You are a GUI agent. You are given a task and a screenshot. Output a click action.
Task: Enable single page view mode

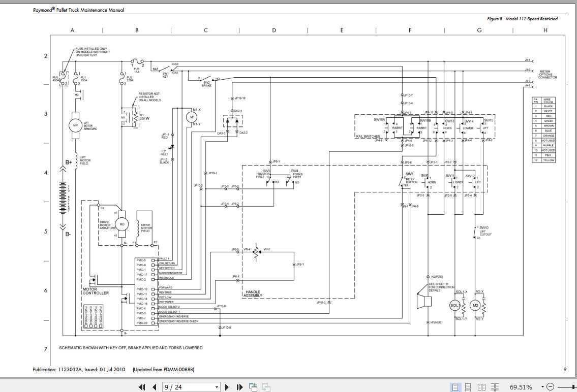point(455,387)
